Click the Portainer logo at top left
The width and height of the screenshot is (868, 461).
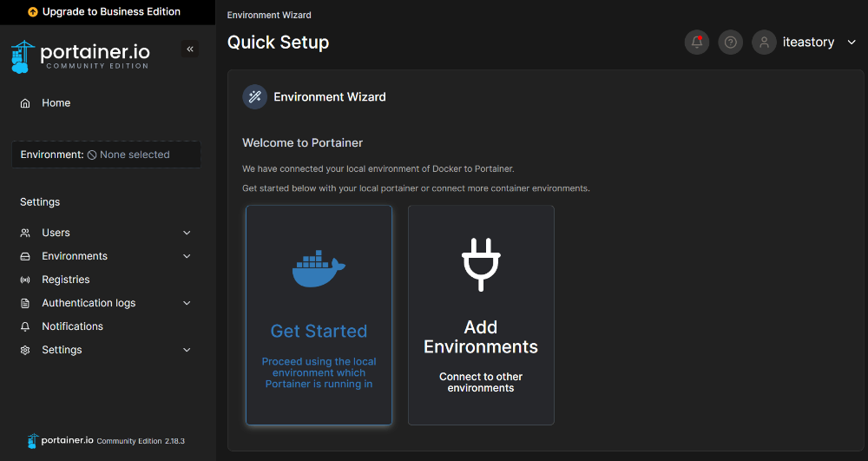click(x=80, y=56)
